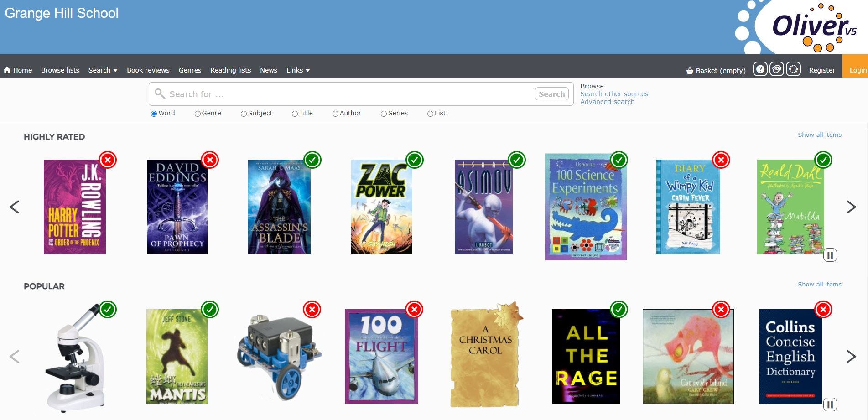Click green check badge on Matilda
The image size is (868, 420).
click(823, 160)
